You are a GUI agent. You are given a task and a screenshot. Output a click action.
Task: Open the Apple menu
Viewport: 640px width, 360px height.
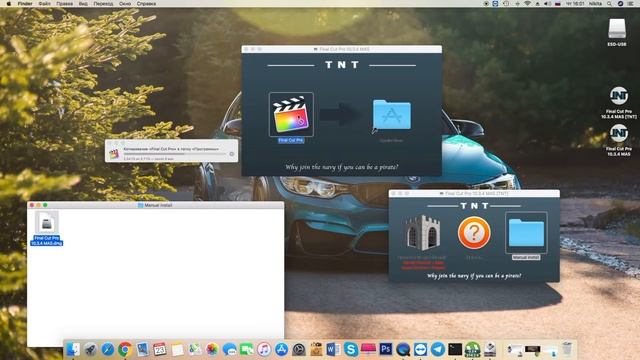pos(9,4)
